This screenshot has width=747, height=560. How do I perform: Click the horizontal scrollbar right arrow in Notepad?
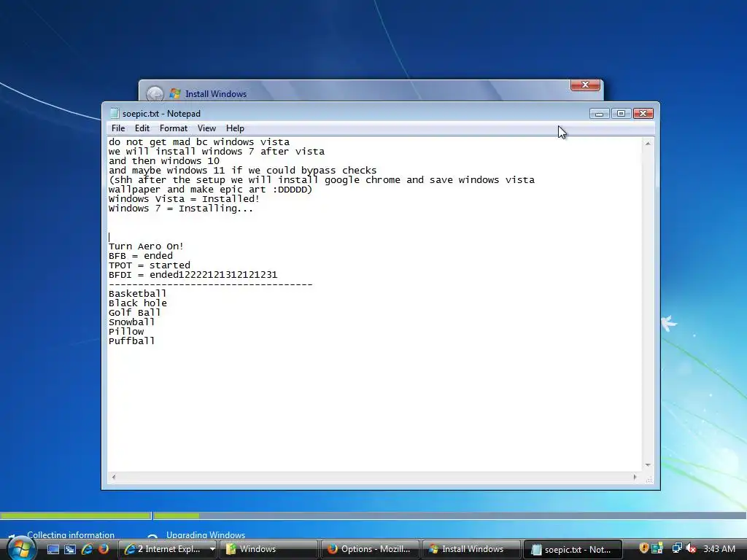click(635, 477)
